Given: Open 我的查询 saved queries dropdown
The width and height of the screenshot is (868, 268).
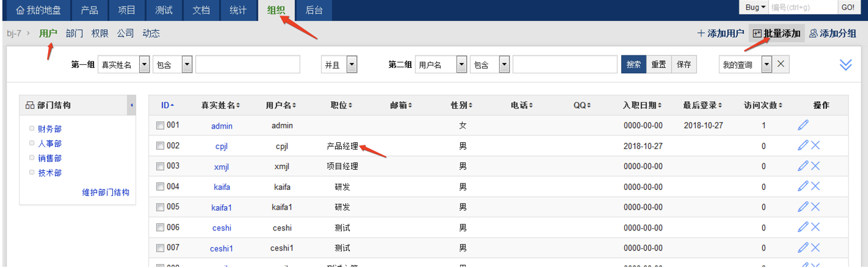Looking at the screenshot, I should click(x=745, y=64).
